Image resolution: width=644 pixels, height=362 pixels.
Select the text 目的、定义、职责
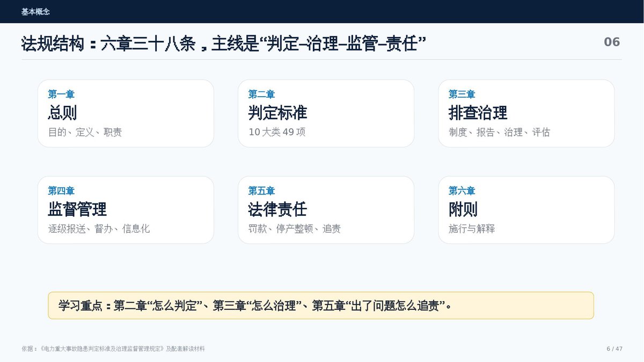pos(85,132)
